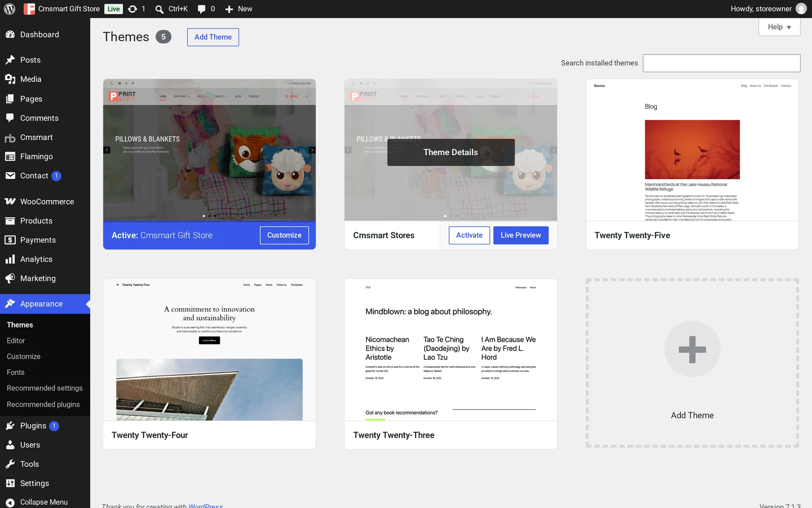The height and width of the screenshot is (508, 812).
Task: Open Comments speech bubble icon in sidebar
Action: (x=10, y=118)
